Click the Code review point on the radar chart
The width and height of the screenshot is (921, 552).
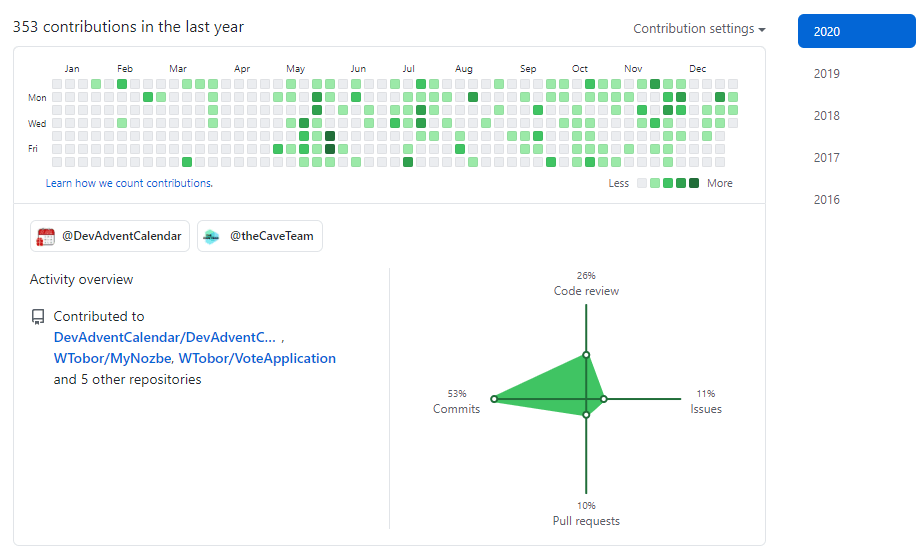click(586, 354)
